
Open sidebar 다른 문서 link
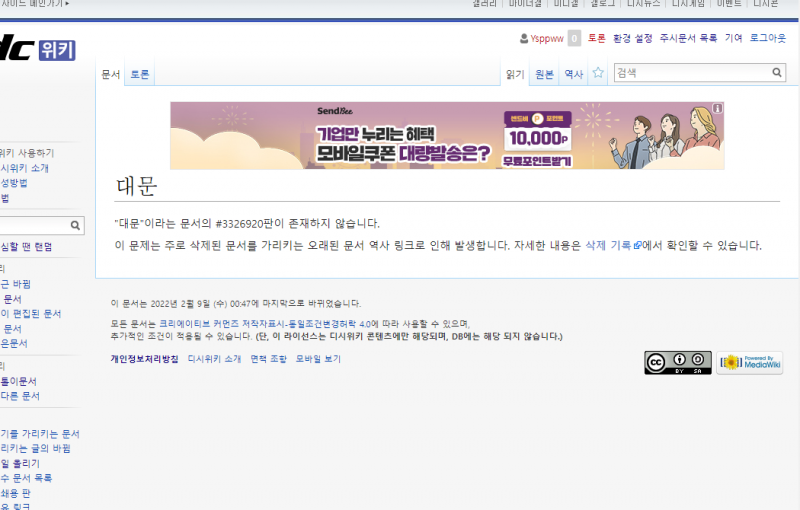pos(20,396)
